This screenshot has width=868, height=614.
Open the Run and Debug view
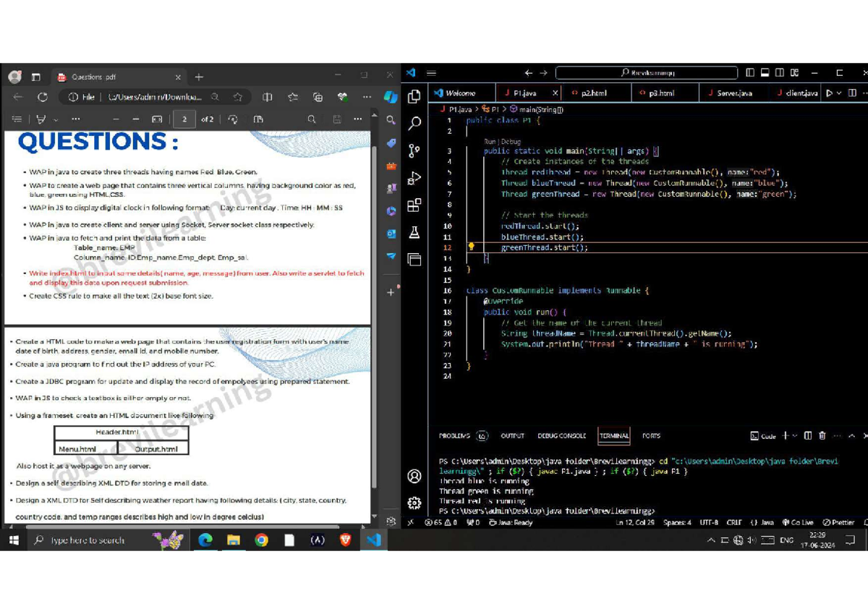(x=414, y=177)
